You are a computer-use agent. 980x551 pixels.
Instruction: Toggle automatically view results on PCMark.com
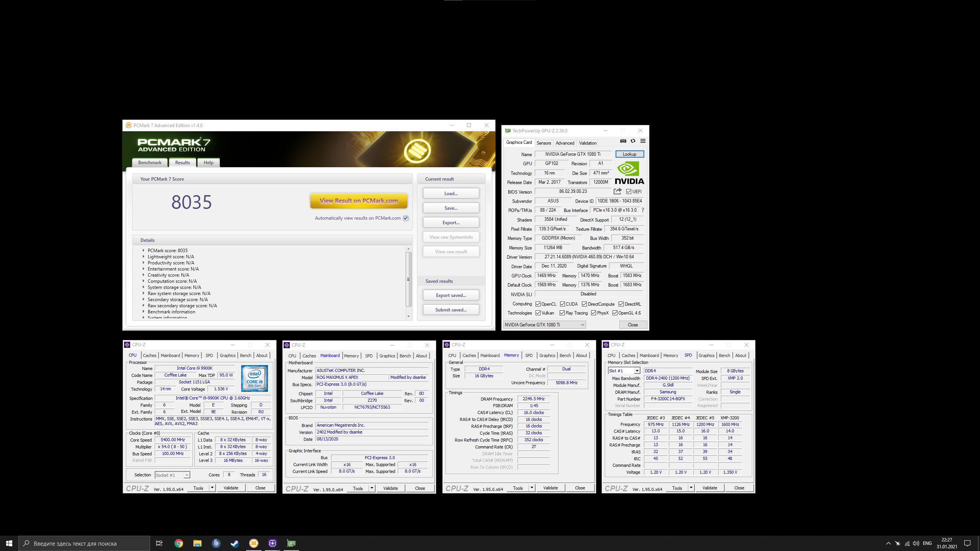pyautogui.click(x=406, y=218)
